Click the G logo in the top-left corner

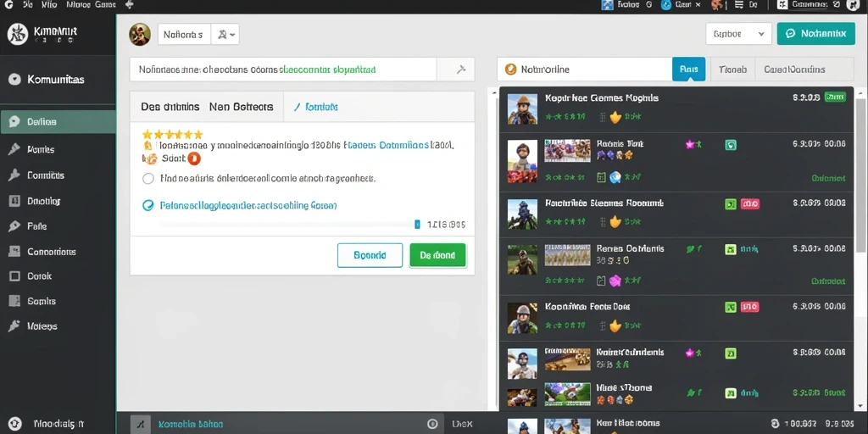click(8, 4)
